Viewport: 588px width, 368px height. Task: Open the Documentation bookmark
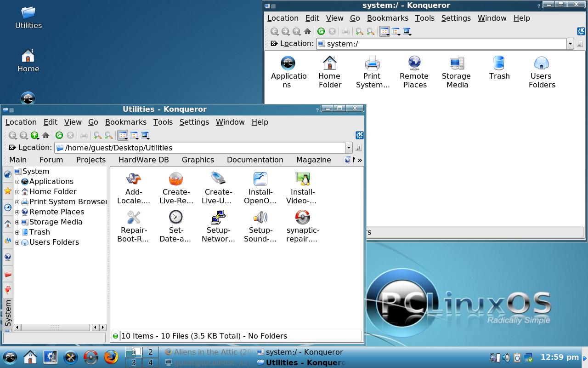tap(255, 160)
